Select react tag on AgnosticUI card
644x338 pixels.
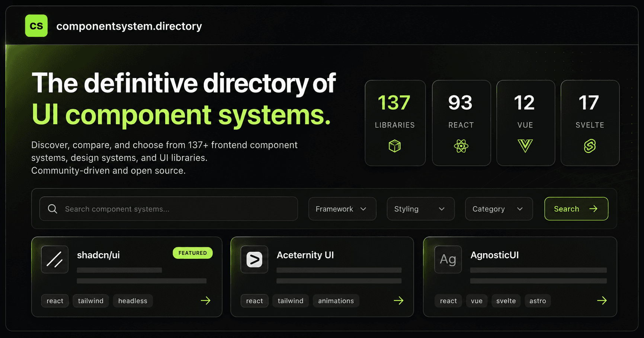(448, 301)
